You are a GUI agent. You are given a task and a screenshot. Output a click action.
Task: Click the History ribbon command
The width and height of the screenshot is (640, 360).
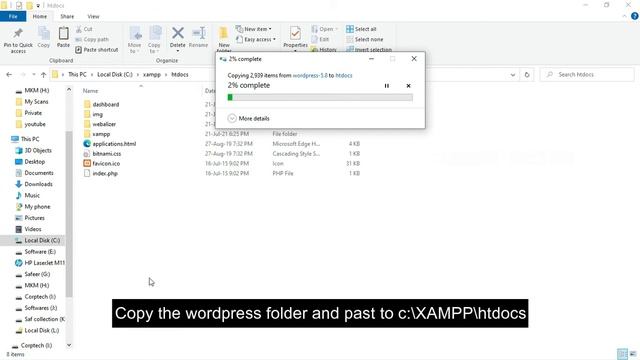(324, 49)
